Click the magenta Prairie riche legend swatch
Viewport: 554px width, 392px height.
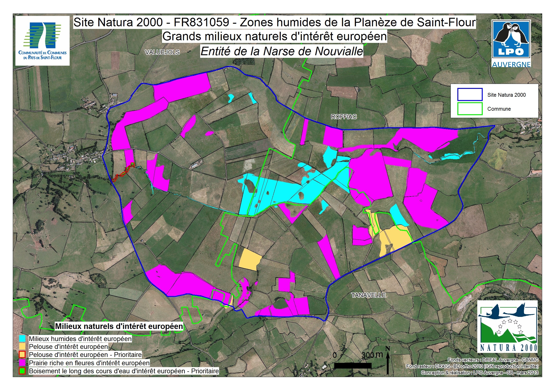[22, 363]
